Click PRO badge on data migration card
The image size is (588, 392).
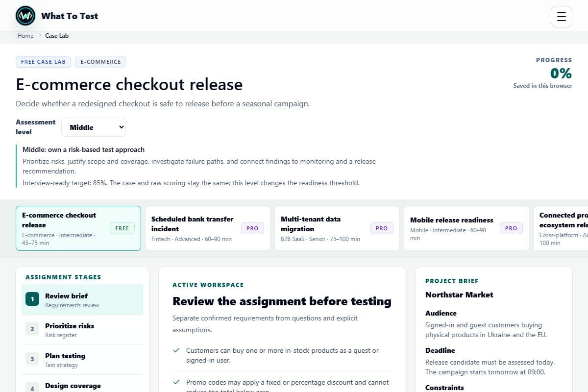point(382,228)
